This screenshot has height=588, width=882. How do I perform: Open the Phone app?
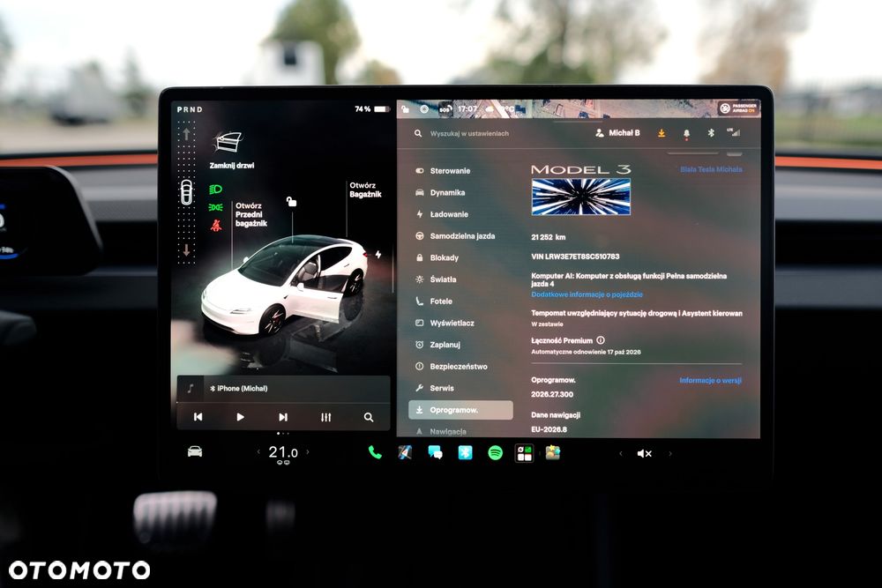[375, 452]
